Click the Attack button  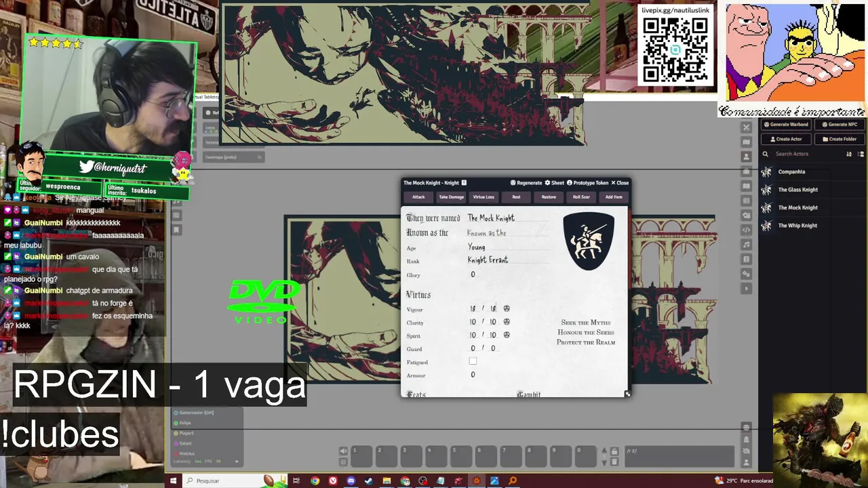(x=418, y=197)
